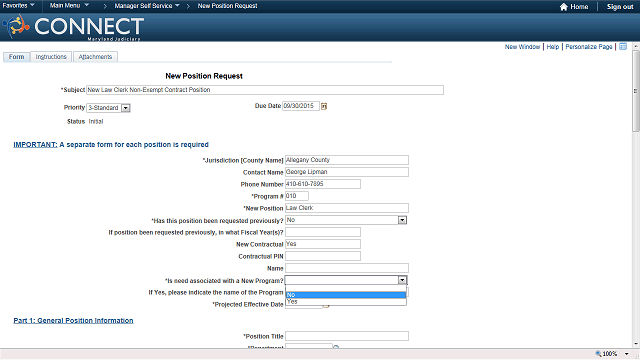This screenshot has width=640, height=360.
Task: Click the Status value 'Initial'
Action: [x=96, y=121]
